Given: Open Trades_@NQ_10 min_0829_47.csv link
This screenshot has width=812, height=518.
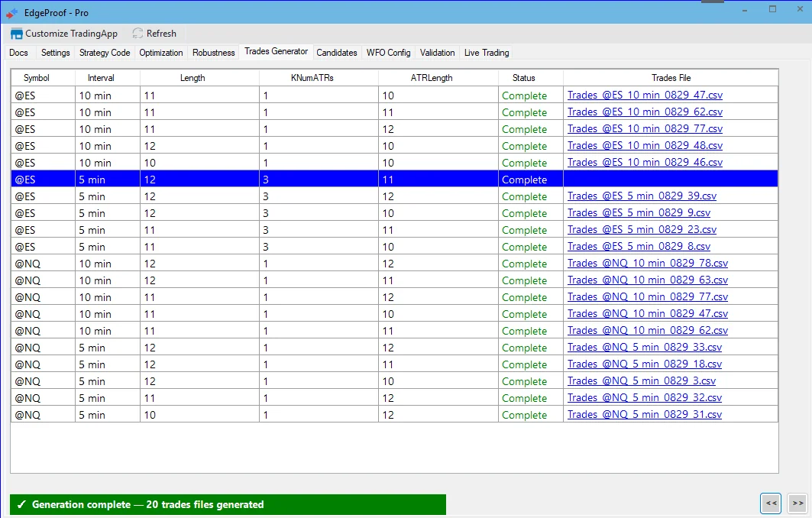Looking at the screenshot, I should click(x=647, y=314).
